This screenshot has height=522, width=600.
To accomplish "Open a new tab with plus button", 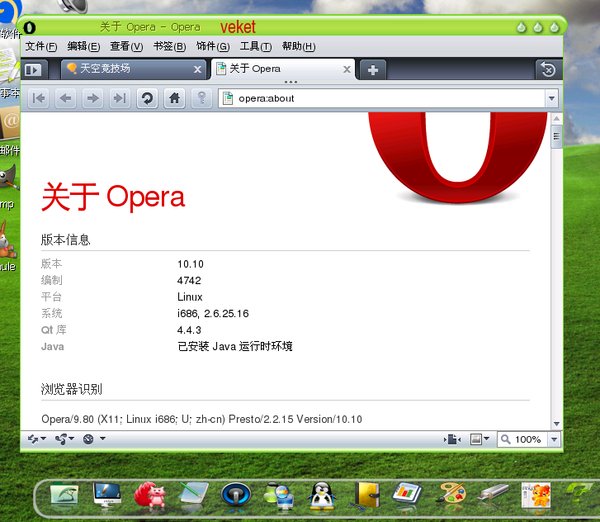I will point(372,69).
